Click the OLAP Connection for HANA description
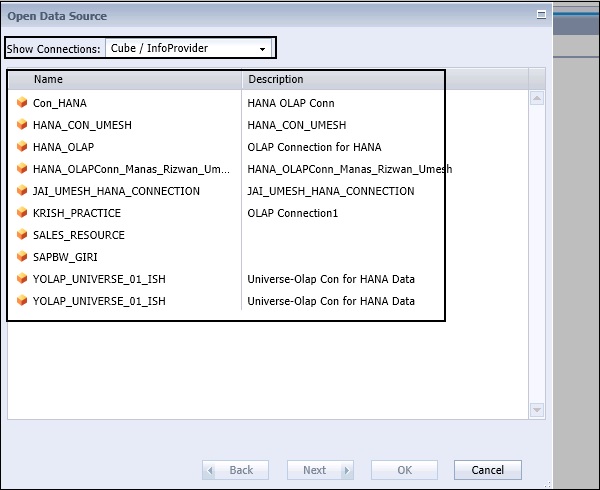The width and height of the screenshot is (600, 490). coord(314,147)
